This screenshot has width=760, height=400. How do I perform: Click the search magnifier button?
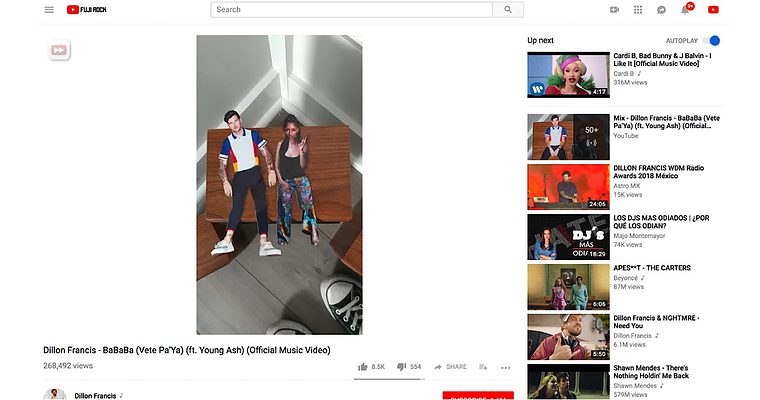(508, 9)
